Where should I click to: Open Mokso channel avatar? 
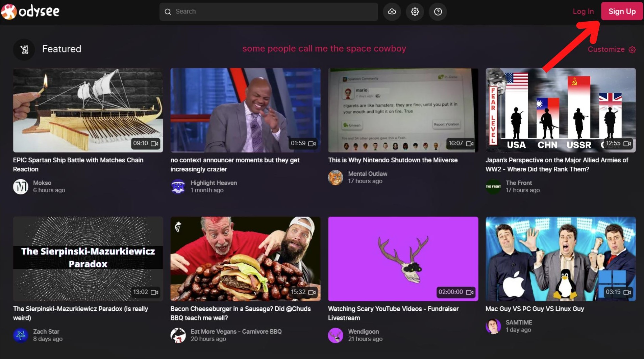21,187
